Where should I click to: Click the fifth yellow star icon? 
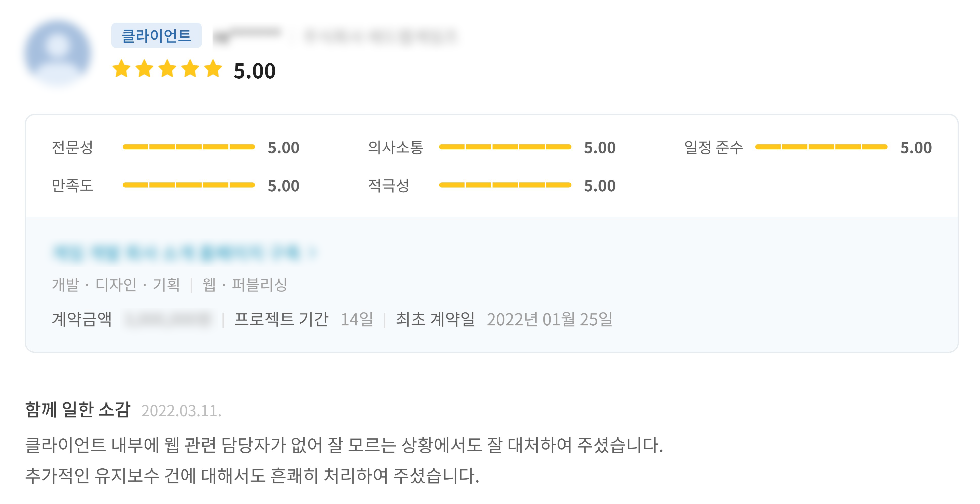[213, 69]
